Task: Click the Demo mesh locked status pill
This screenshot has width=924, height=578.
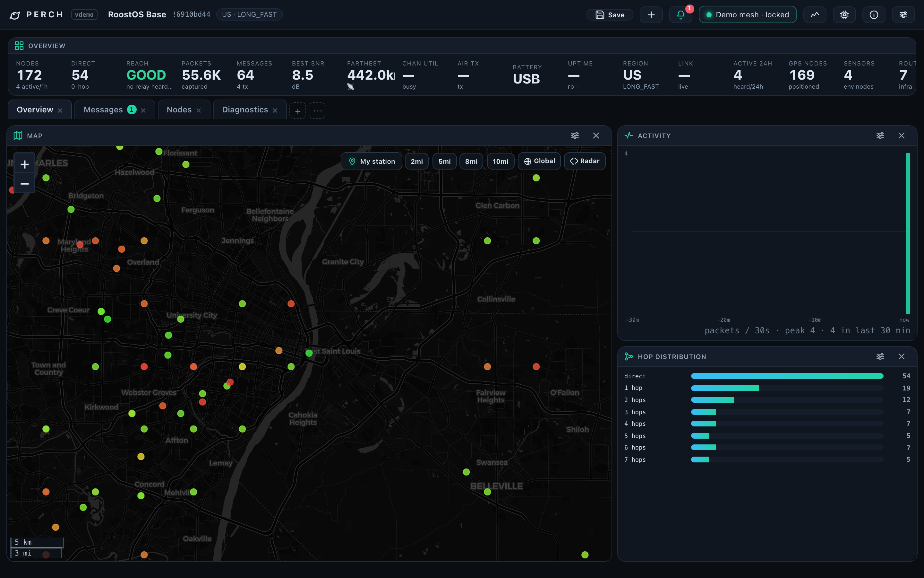Action: point(747,15)
